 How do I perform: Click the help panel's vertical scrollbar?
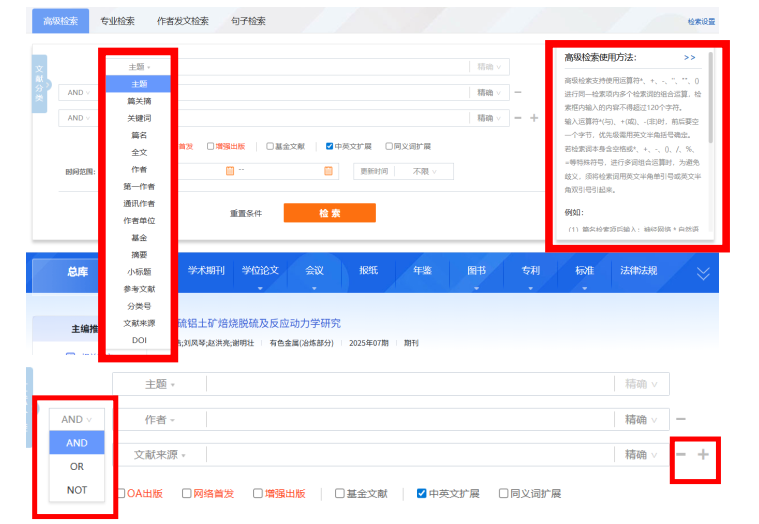click(x=710, y=100)
